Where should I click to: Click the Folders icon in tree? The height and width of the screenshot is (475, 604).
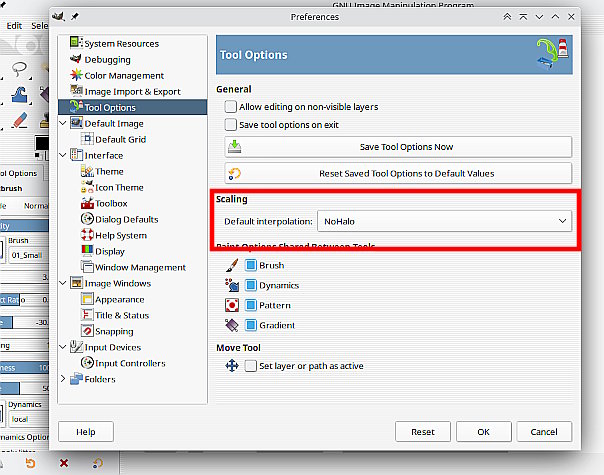pos(76,379)
